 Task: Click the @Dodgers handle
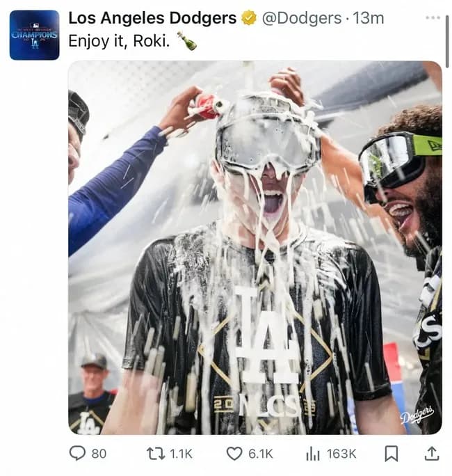302,19
